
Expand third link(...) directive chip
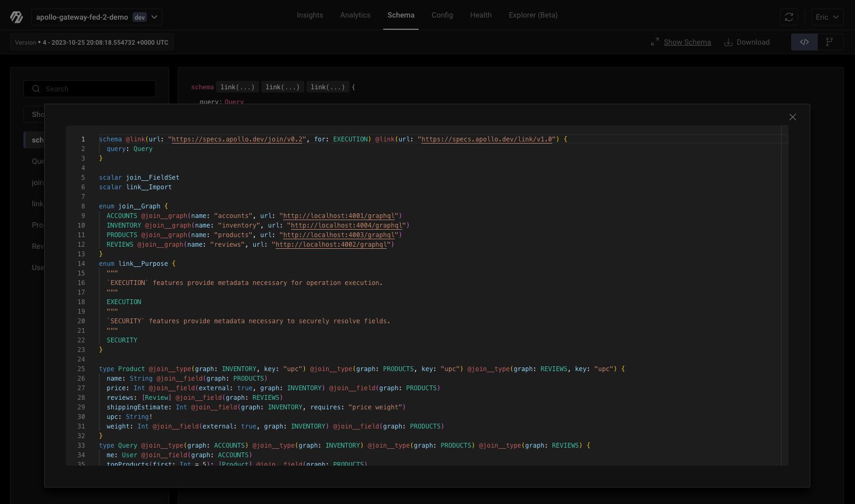[x=328, y=87]
